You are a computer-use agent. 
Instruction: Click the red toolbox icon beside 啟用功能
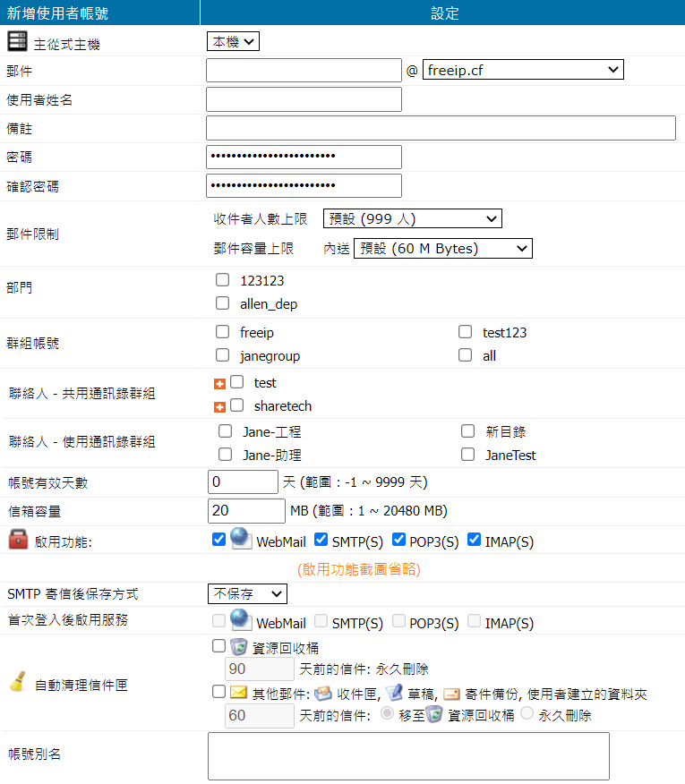point(17,540)
